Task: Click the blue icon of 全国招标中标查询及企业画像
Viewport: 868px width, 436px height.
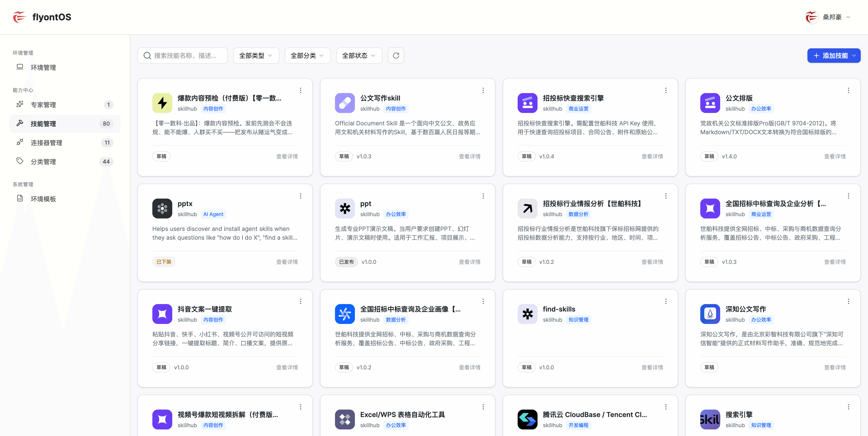Action: point(345,314)
